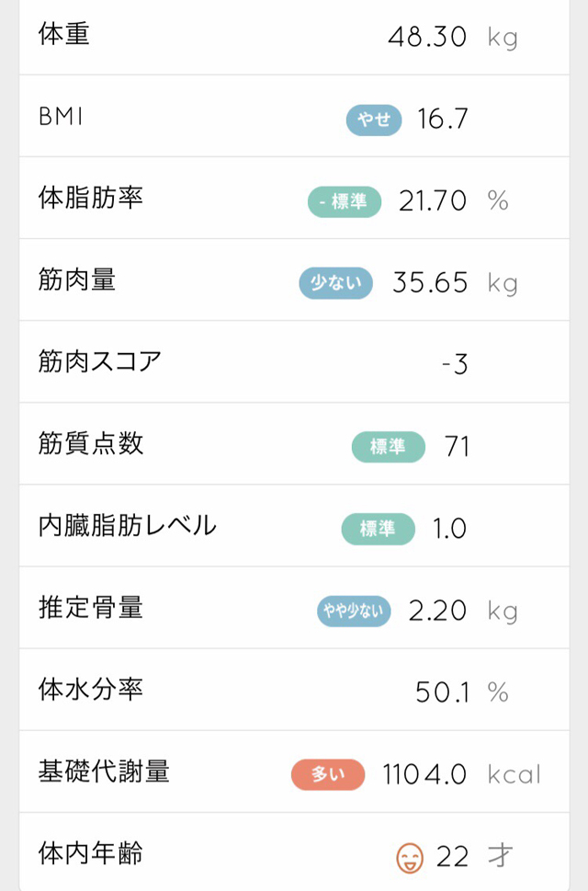Select the BMI row label
Screen dimensions: 588x891
61,118
